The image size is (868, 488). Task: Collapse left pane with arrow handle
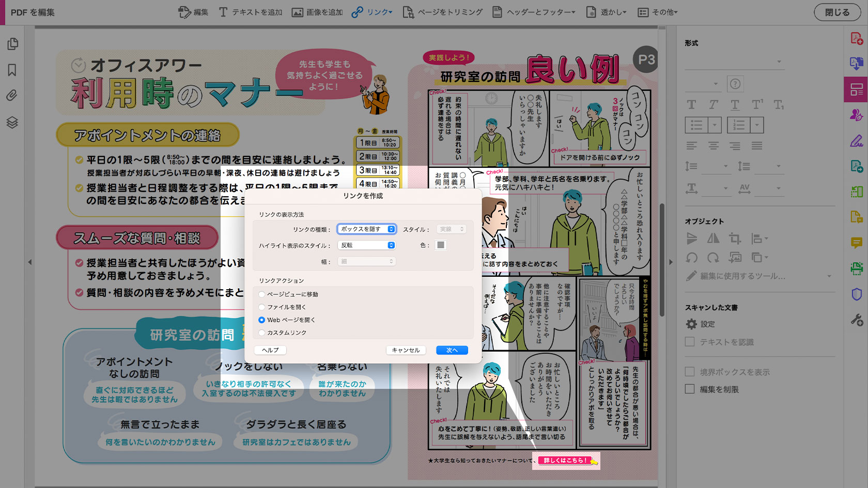(30, 262)
